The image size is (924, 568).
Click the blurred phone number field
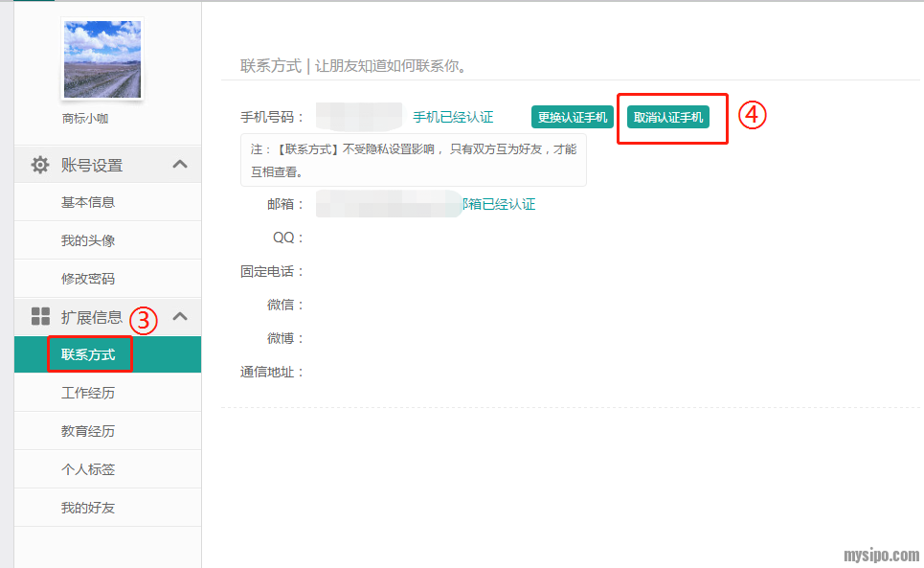pos(359,117)
